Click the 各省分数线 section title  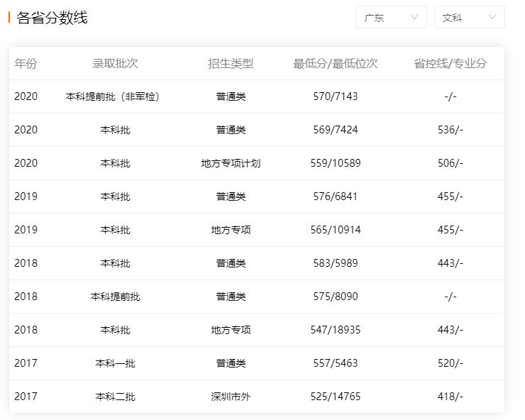pos(52,18)
